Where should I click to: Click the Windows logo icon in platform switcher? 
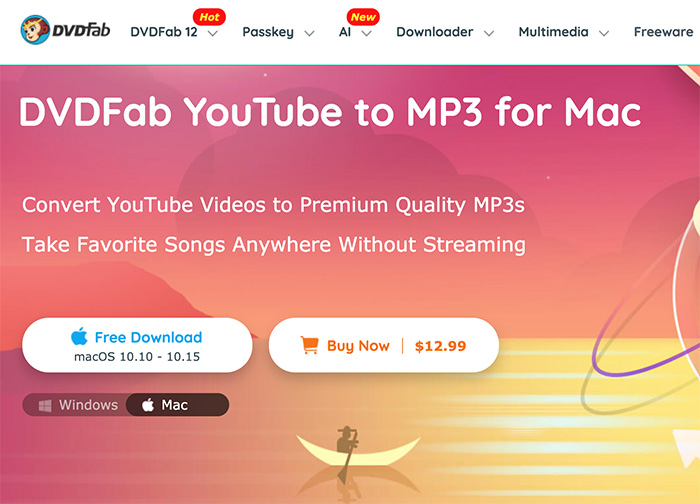45,405
